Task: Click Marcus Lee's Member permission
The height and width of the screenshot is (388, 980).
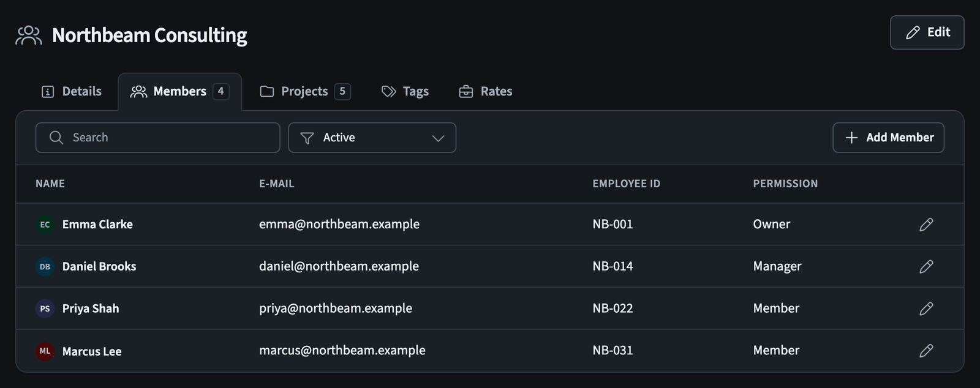Action: tap(776, 351)
